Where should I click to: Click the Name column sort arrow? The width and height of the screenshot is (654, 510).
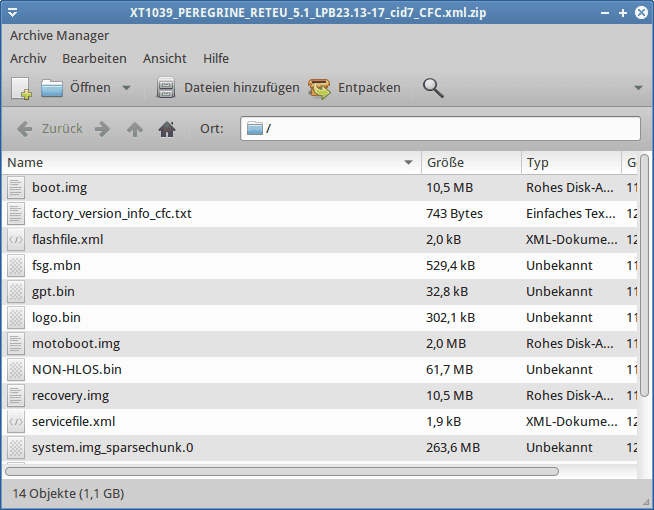[408, 163]
